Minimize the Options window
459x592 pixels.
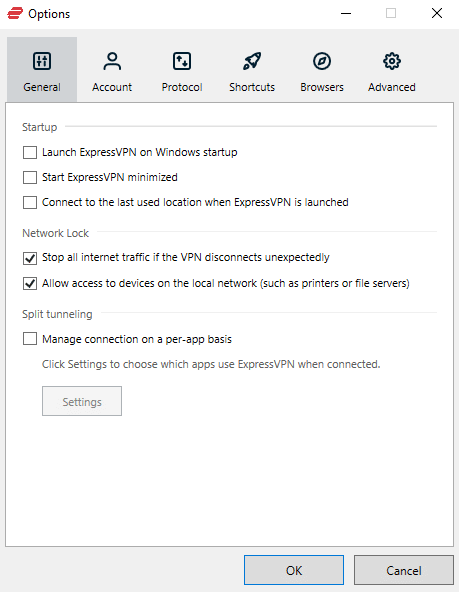coord(346,14)
